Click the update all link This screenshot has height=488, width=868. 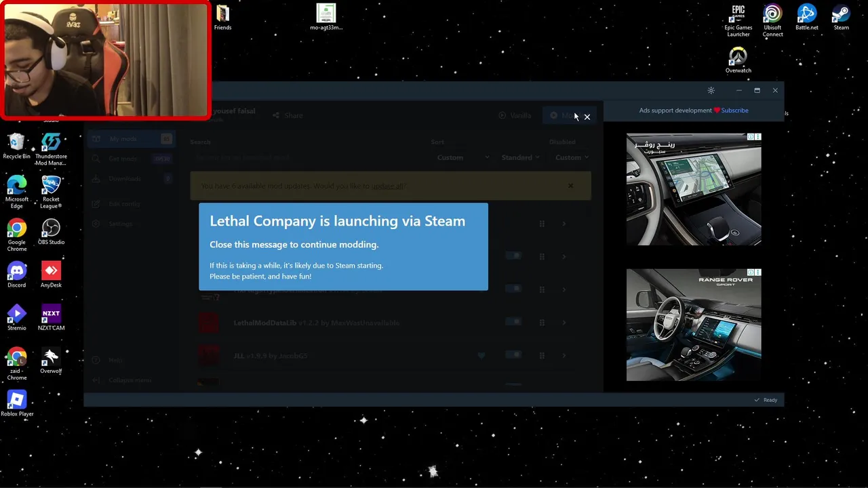(x=387, y=186)
